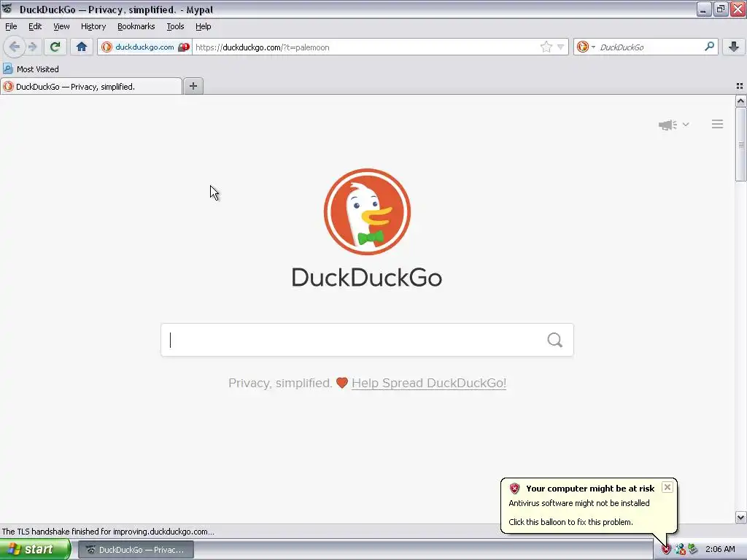This screenshot has width=747, height=560.
Task: Open a new tab with the plus button
Action: coord(193,86)
